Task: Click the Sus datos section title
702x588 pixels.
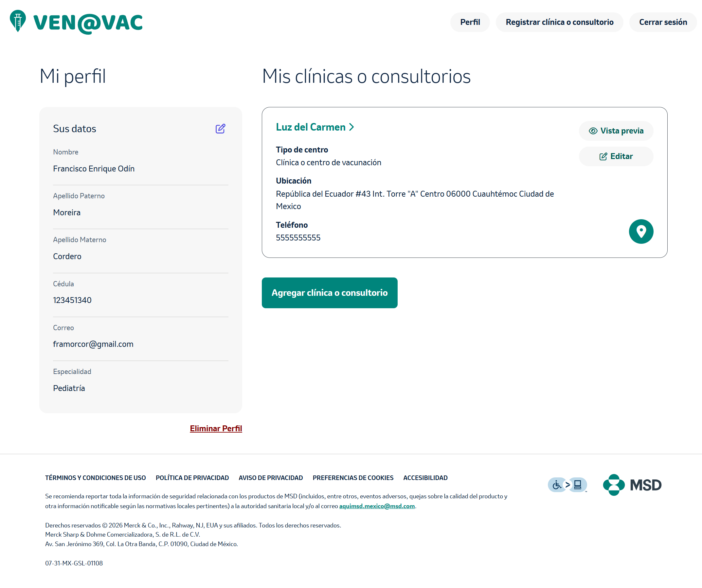Action: [x=75, y=129]
